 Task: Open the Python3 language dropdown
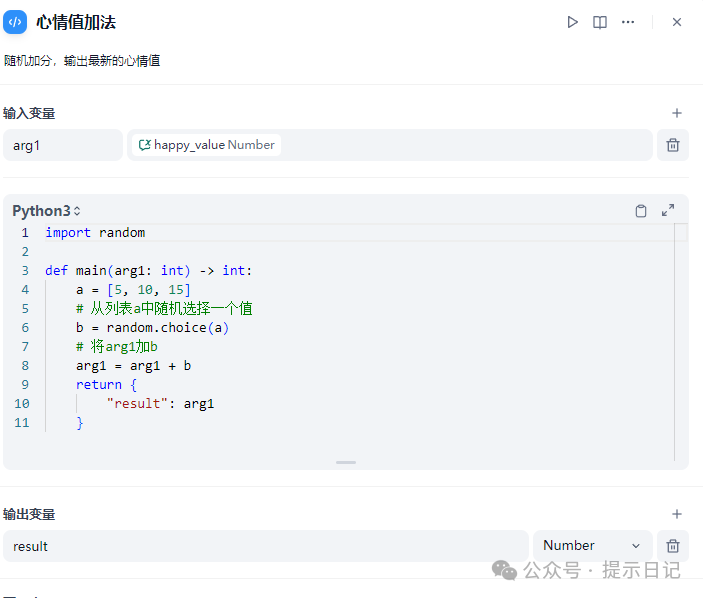coord(46,211)
